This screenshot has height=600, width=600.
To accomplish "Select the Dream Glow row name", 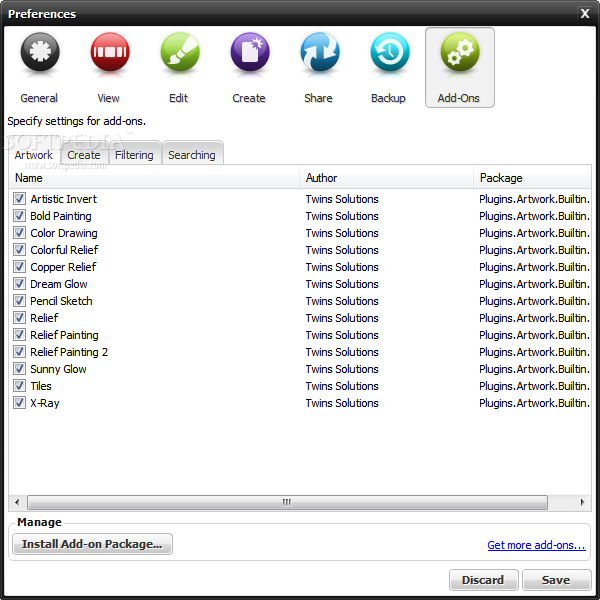I will tap(59, 284).
